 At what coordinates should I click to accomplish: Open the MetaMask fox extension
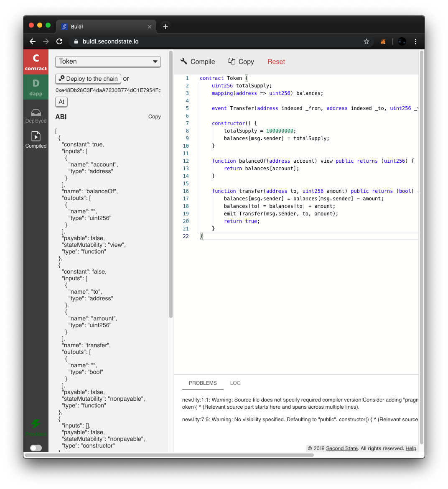(383, 41)
